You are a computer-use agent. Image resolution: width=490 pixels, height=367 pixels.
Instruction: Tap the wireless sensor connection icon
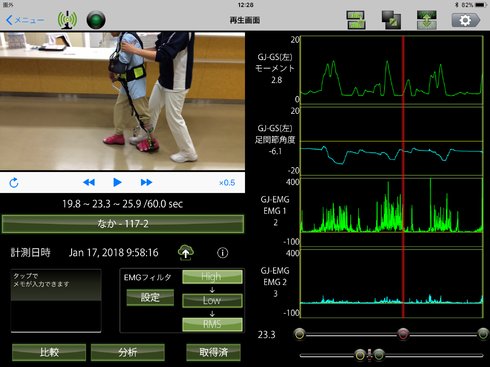67,20
